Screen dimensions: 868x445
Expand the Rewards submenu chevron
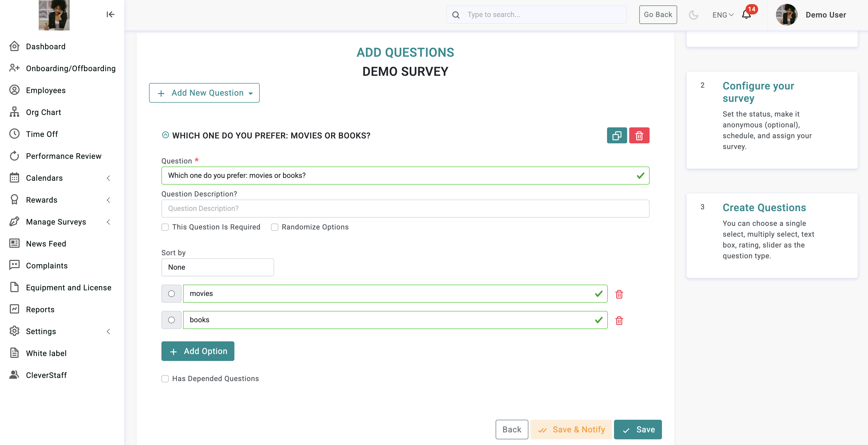108,200
